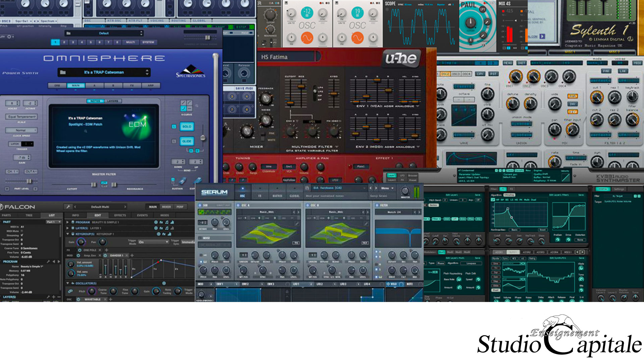Click Omnisphere MULTI button

(x=130, y=42)
